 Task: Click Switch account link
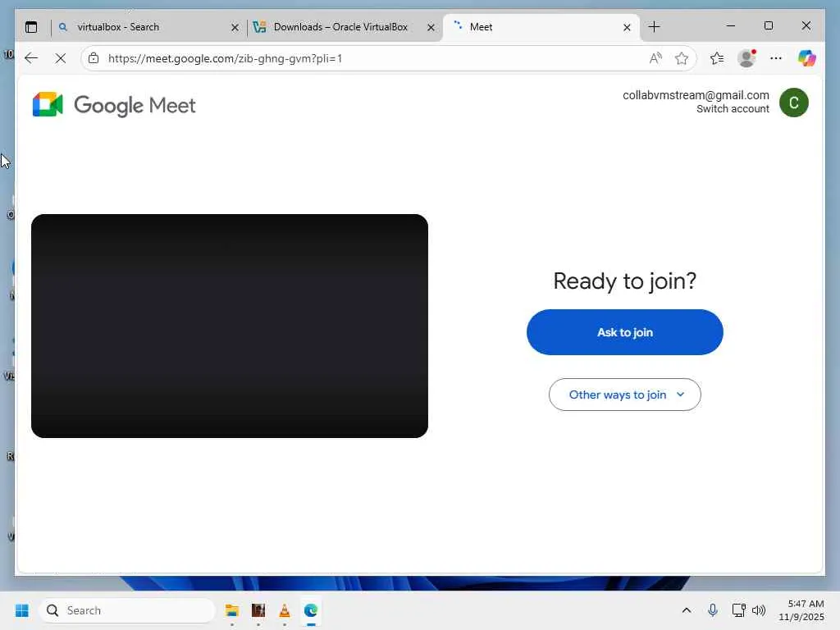point(733,109)
